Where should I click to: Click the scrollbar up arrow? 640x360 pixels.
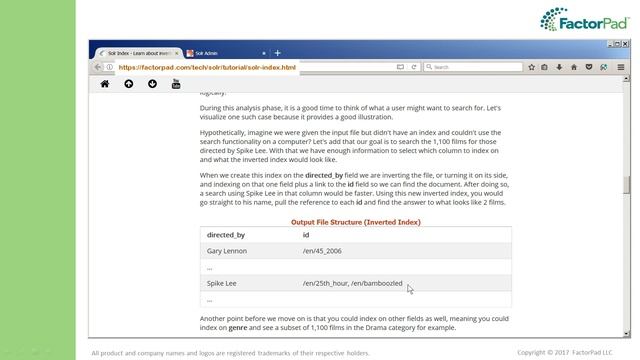[x=627, y=79]
